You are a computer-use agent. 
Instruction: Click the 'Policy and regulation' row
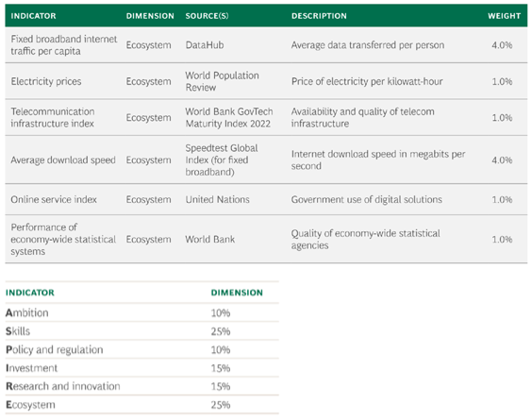(142, 349)
